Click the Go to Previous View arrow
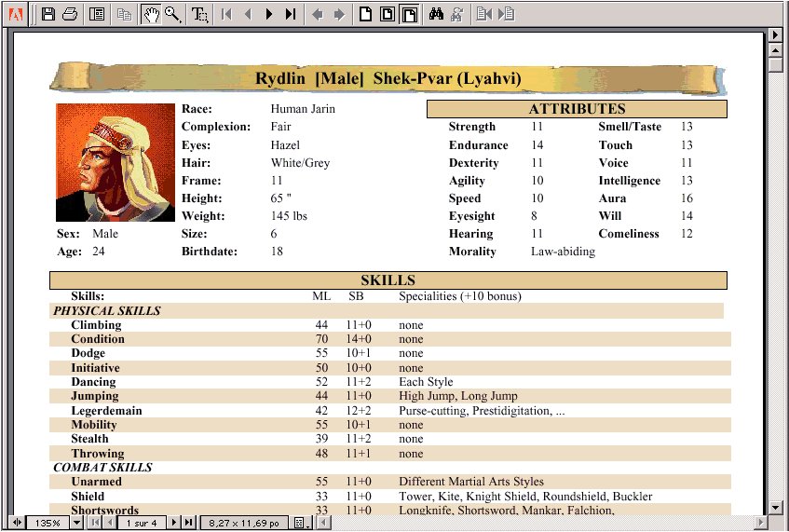Screen dimensions: 789x532 318,14
